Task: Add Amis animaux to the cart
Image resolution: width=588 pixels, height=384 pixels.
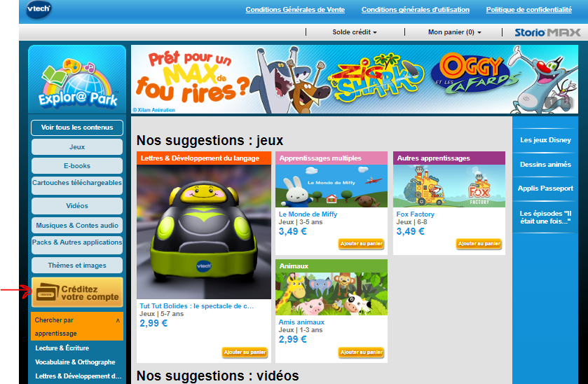Action: click(361, 352)
